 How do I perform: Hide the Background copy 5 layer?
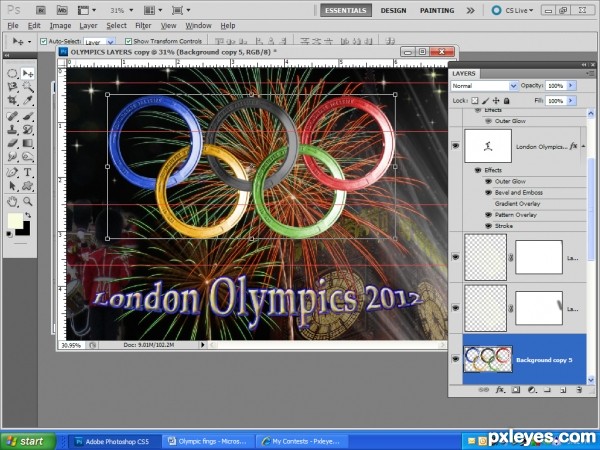click(455, 359)
